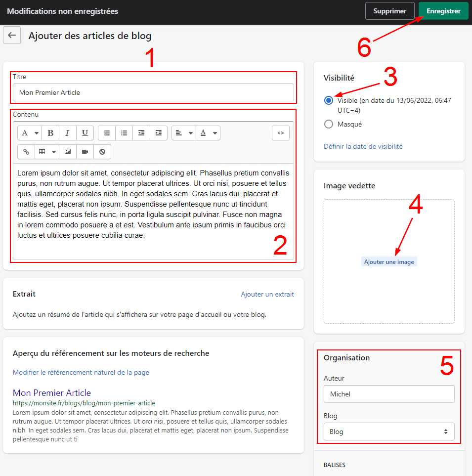Select the Visible visibility option
Image resolution: width=472 pixels, height=476 pixels.
(329, 100)
